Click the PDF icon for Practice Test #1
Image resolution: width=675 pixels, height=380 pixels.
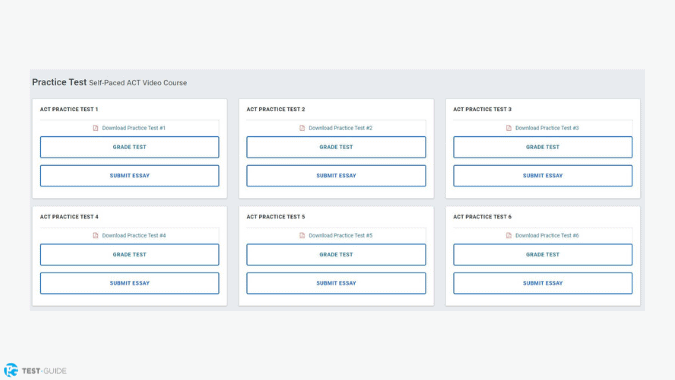(x=96, y=128)
